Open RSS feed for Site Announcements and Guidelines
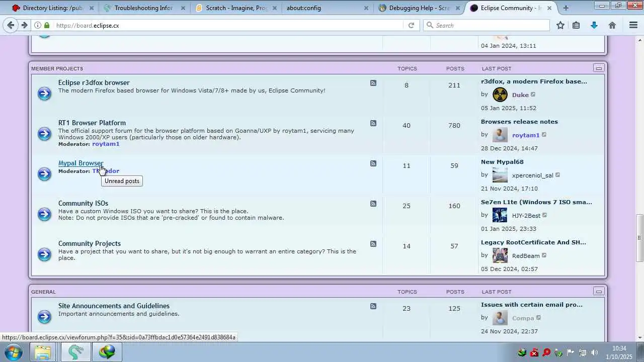 tap(373, 306)
